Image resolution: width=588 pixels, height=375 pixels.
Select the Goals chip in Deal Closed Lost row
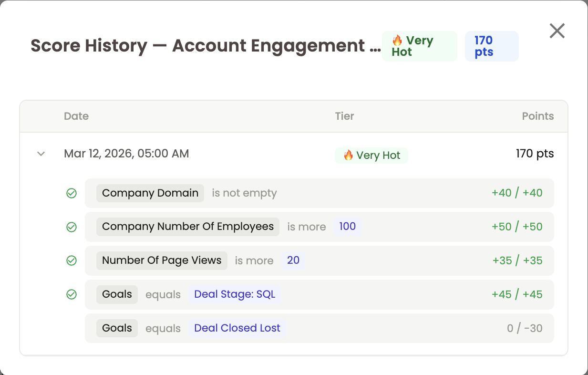tap(117, 328)
